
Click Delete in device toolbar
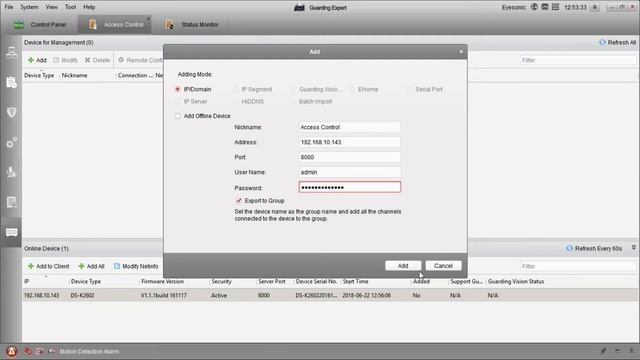click(97, 60)
